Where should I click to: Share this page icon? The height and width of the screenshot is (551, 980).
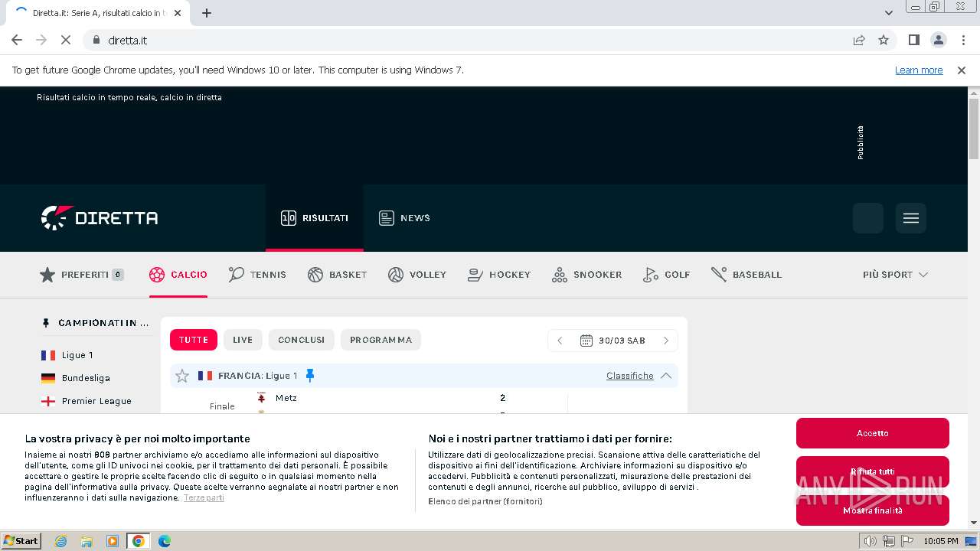point(859,40)
